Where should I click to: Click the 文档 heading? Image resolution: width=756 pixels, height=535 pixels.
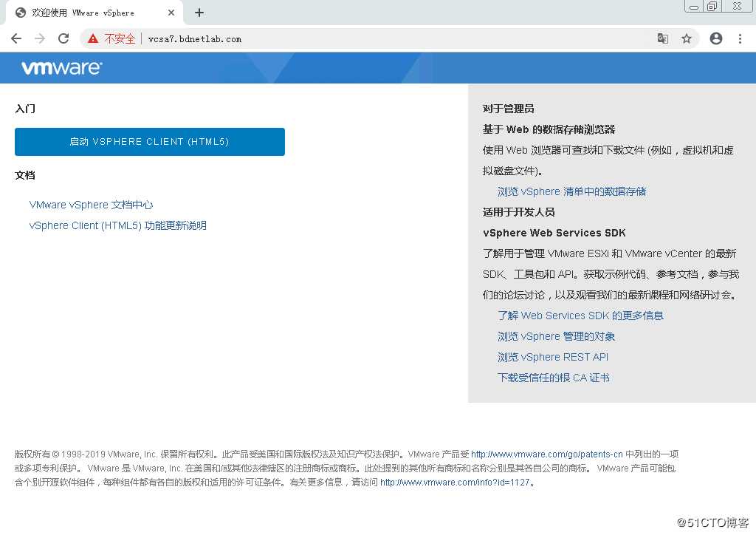[x=25, y=175]
